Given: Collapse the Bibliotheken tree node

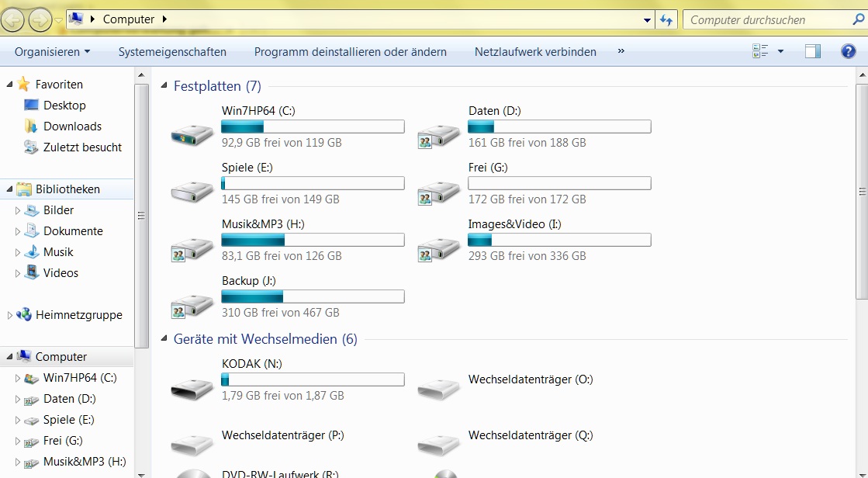Looking at the screenshot, I should pos(9,189).
